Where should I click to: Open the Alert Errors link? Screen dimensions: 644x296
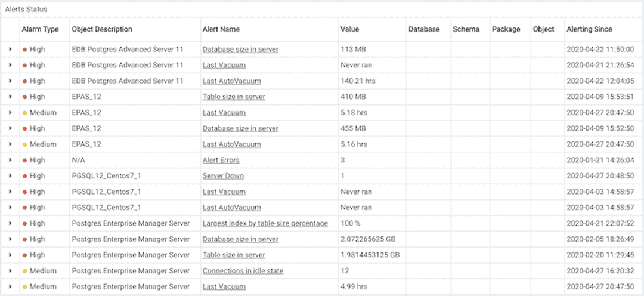[x=221, y=160]
